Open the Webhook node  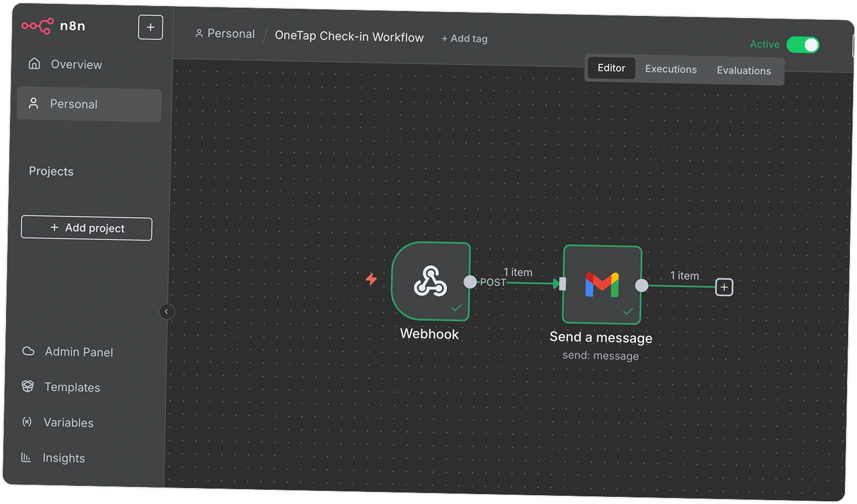tap(430, 281)
